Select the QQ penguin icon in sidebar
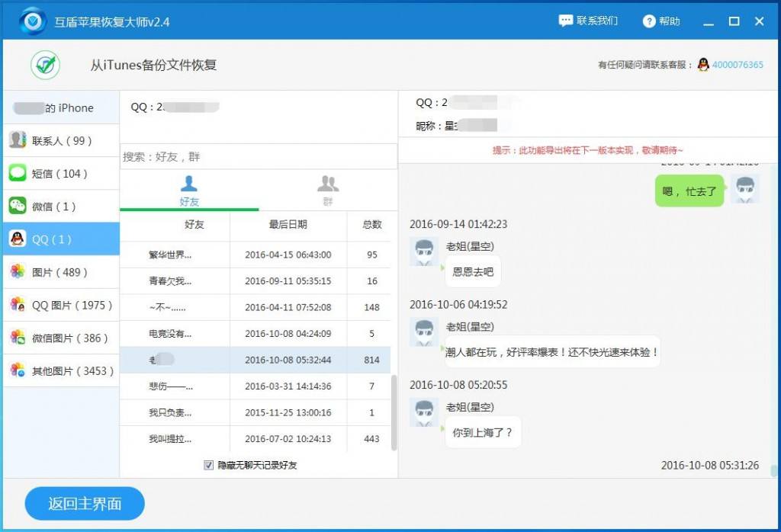 tap(18, 239)
